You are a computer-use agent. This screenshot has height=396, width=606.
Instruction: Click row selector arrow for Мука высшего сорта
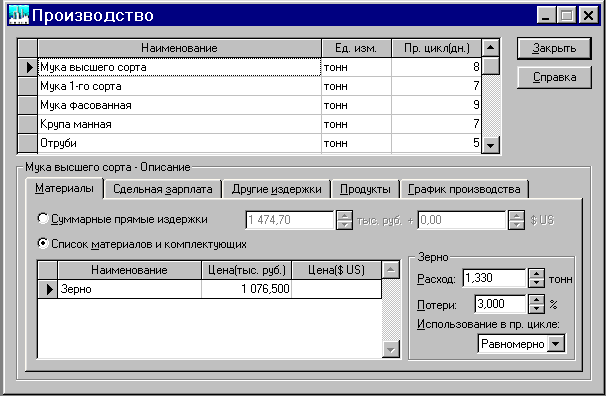point(28,67)
